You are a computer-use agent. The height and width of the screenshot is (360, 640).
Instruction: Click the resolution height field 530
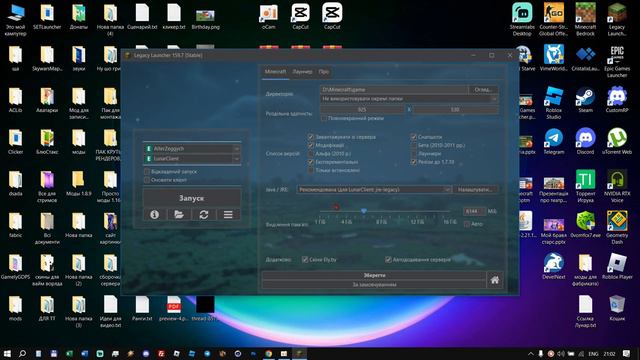pyautogui.click(x=455, y=109)
